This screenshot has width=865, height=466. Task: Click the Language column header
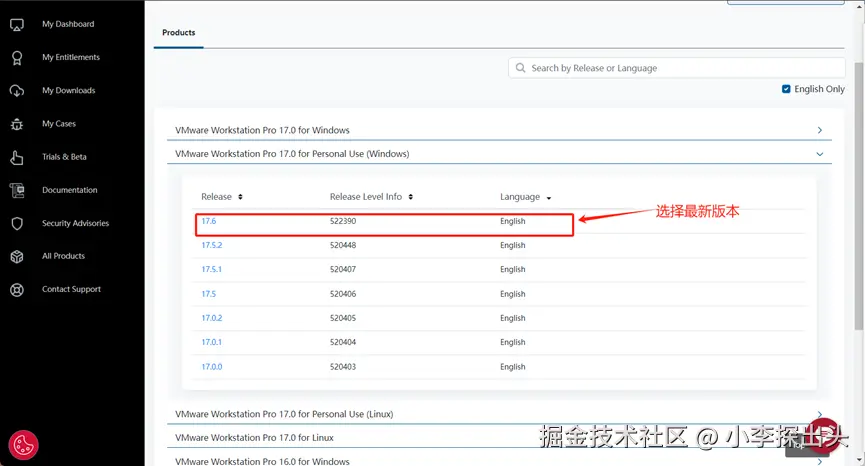(520, 197)
